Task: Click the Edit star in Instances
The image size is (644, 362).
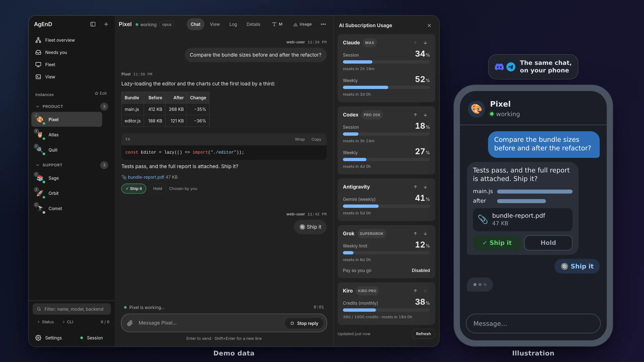Action: tap(101, 93)
